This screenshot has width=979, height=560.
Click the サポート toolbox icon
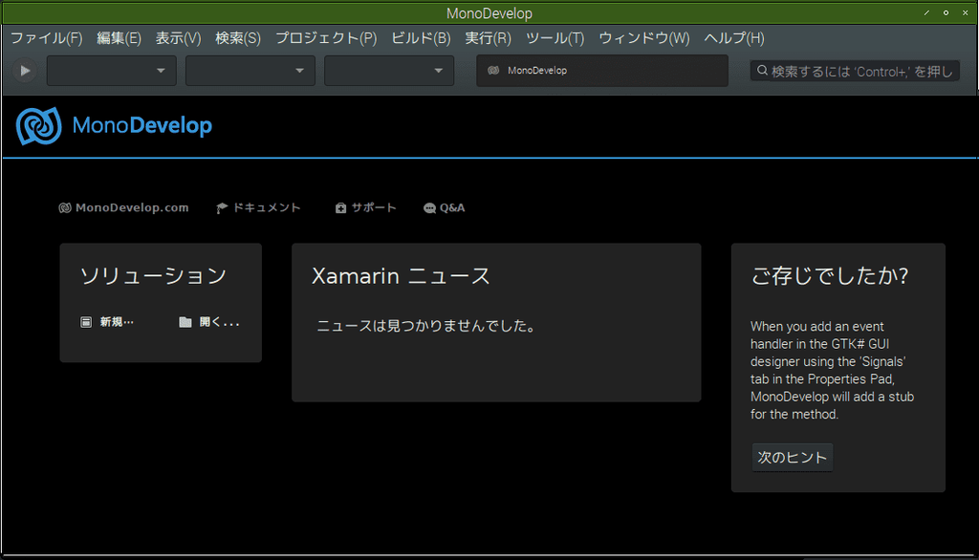pos(340,206)
